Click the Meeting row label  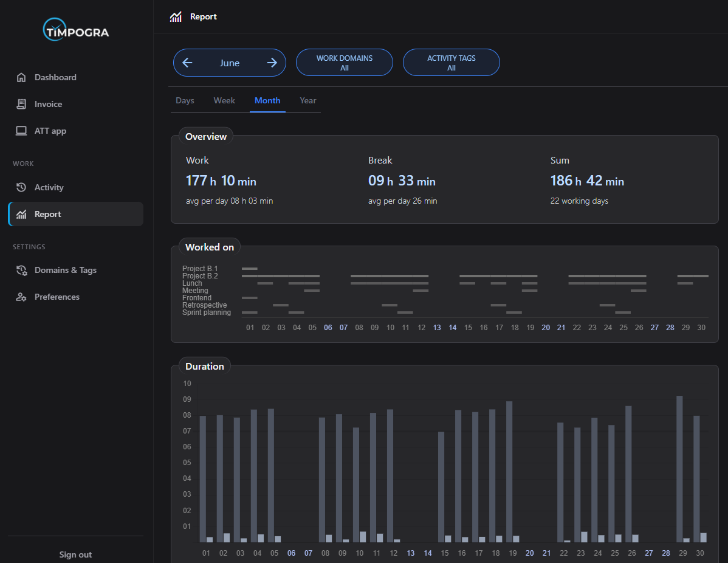[195, 291]
